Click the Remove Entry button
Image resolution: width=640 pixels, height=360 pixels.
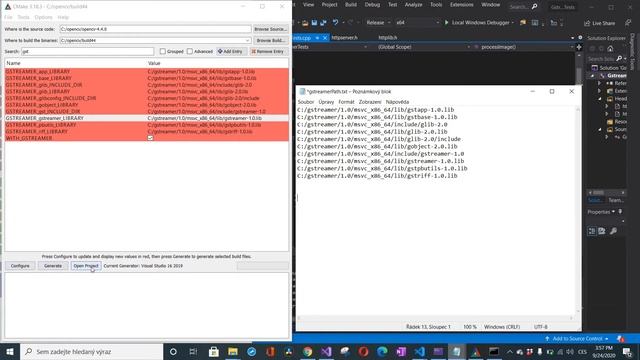[x=268, y=51]
